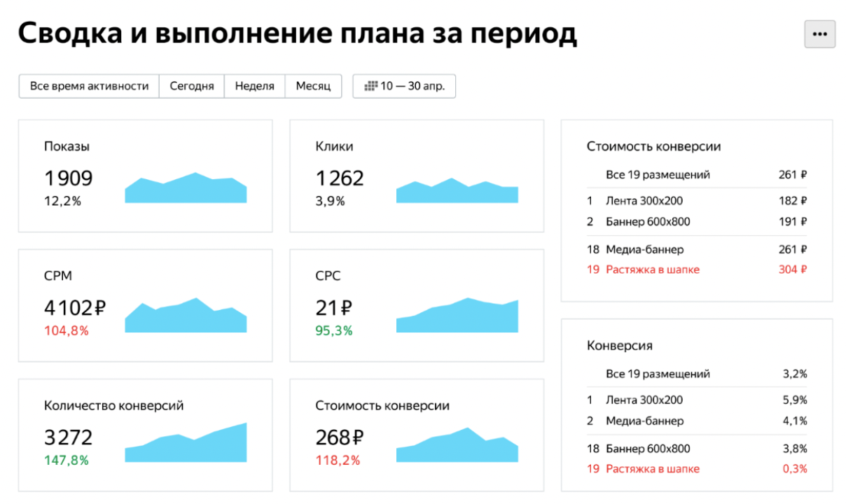This screenshot has height=504, width=846.
Task: Click the CPM sparkline chart
Action: click(186, 315)
